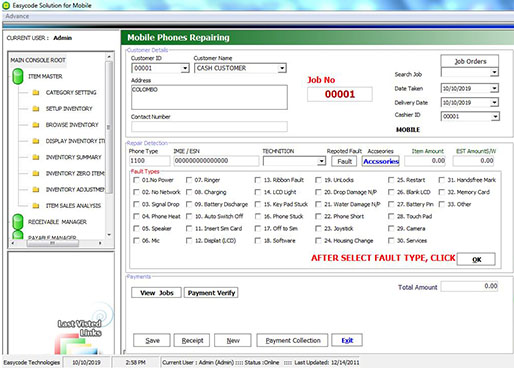
Task: Open CATEGORY SETTING in the tree
Action: tap(71, 92)
